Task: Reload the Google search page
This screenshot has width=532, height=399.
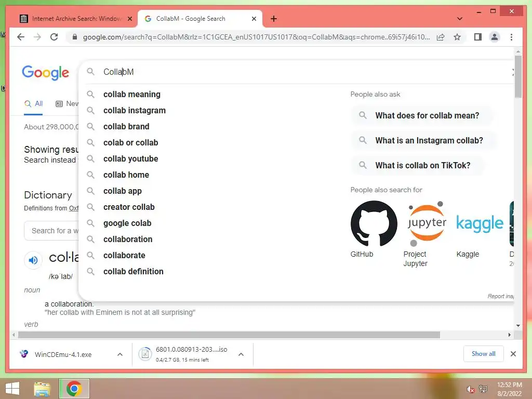Action: pyautogui.click(x=54, y=37)
